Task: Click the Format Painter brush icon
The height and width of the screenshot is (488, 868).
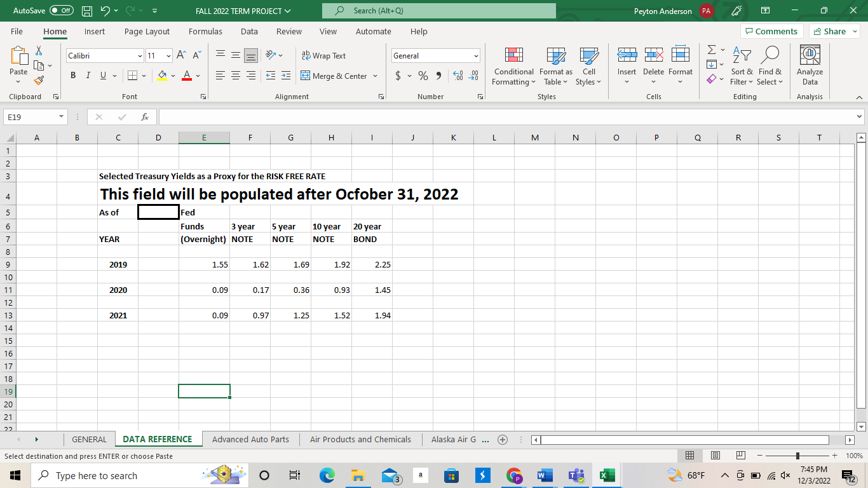Action: (39, 81)
